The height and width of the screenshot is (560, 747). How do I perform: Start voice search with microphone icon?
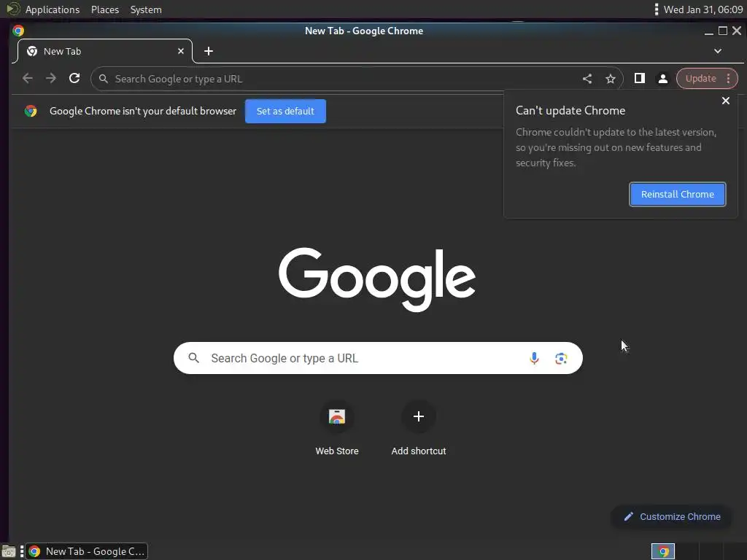click(x=534, y=358)
